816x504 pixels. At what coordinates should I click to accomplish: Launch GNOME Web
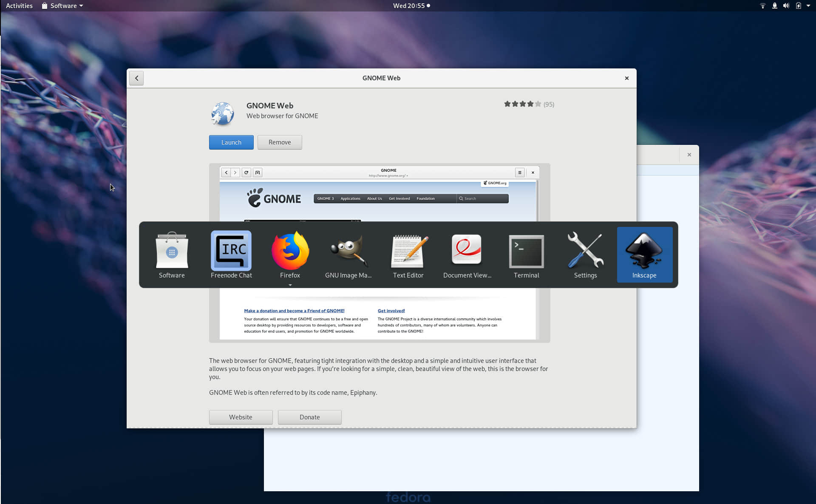pos(231,142)
